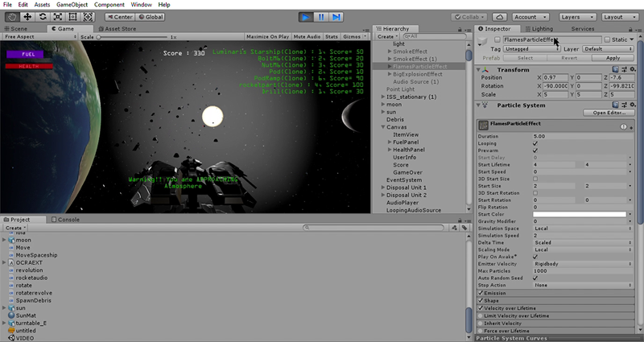Toggle the Static checkbox
The image size is (644, 342).
coord(608,39)
